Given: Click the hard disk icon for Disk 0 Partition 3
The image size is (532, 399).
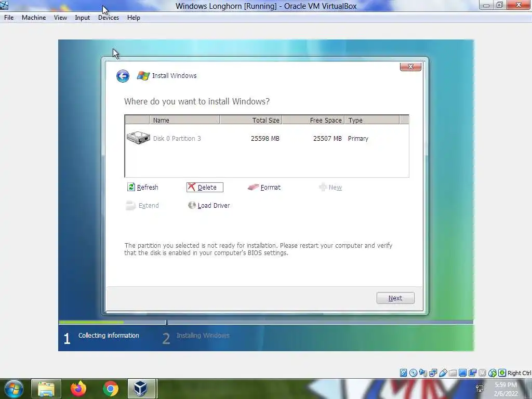Looking at the screenshot, I should (x=138, y=138).
